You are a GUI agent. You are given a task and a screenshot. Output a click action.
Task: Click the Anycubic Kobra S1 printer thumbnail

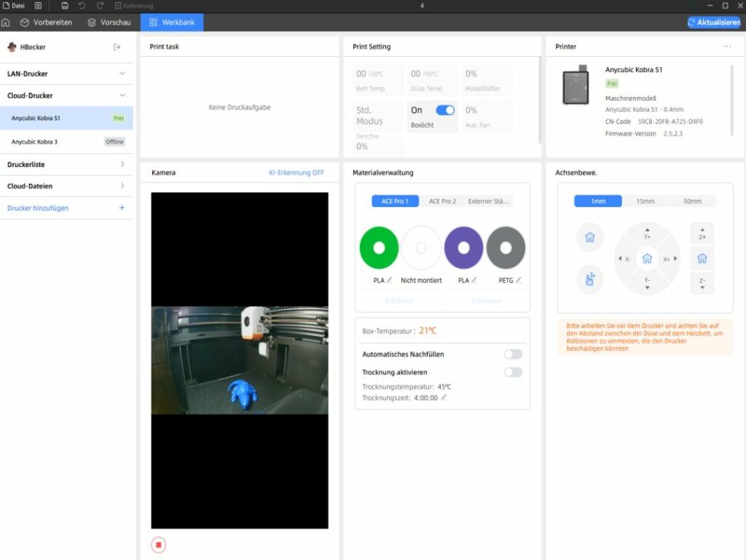click(x=576, y=85)
